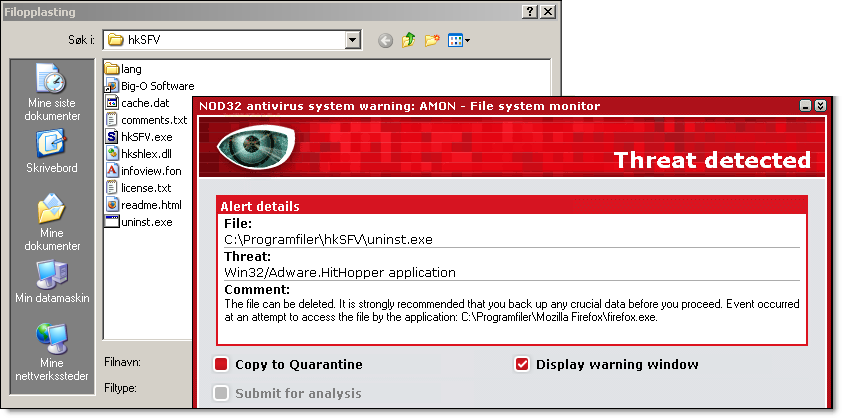This screenshot has height=418, width=842.
Task: Select the Big-O Software shortcut
Action: 149,86
